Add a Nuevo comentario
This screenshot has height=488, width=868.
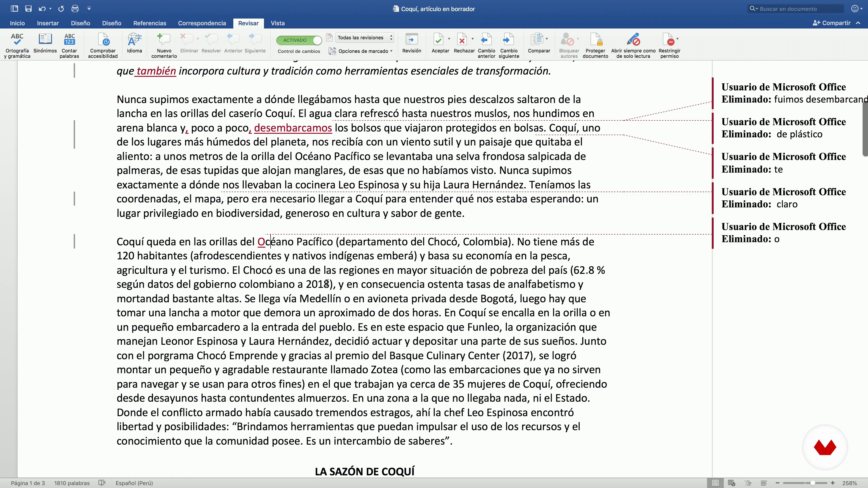click(164, 45)
